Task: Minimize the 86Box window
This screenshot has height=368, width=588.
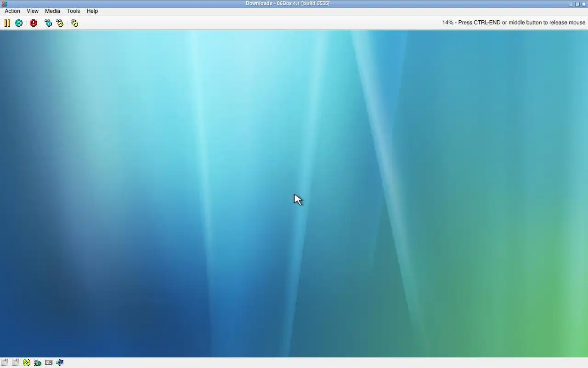Action: pos(571,4)
